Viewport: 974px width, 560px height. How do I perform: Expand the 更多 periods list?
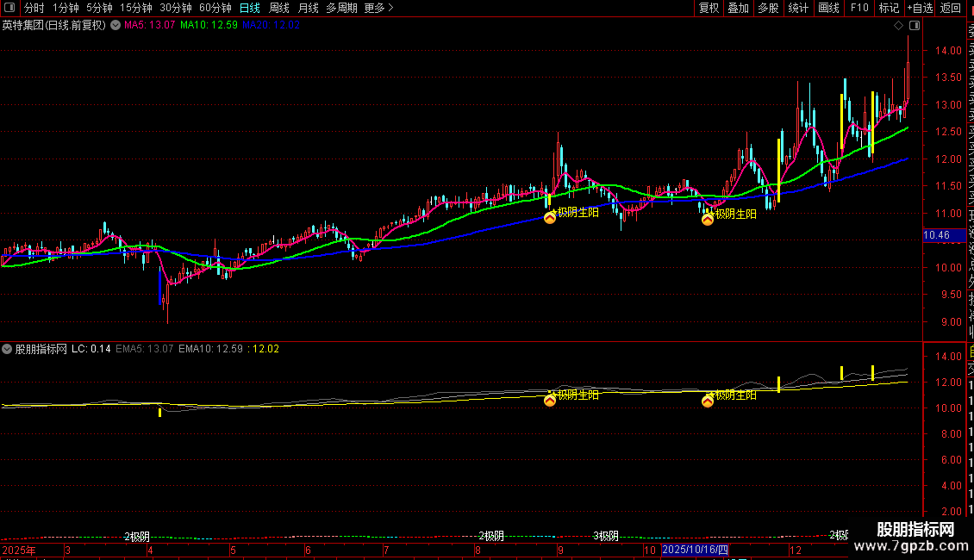[378, 8]
